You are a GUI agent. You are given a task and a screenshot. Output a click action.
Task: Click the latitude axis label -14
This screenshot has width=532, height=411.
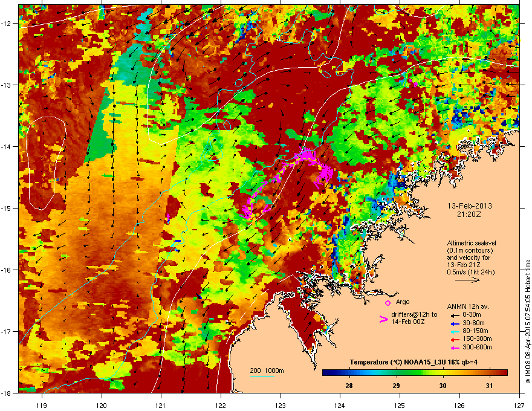pos(6,146)
